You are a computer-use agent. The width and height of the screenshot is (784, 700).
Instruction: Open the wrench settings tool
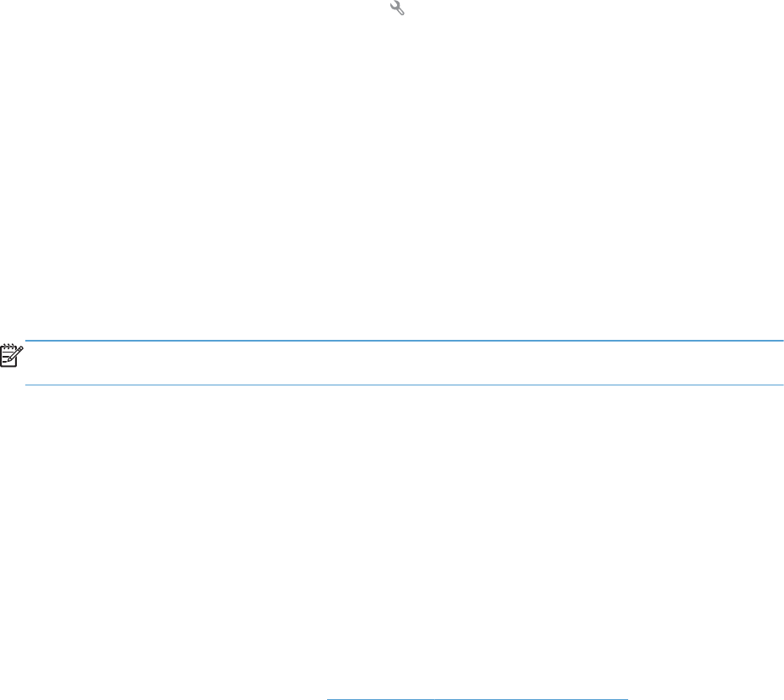pyautogui.click(x=397, y=8)
